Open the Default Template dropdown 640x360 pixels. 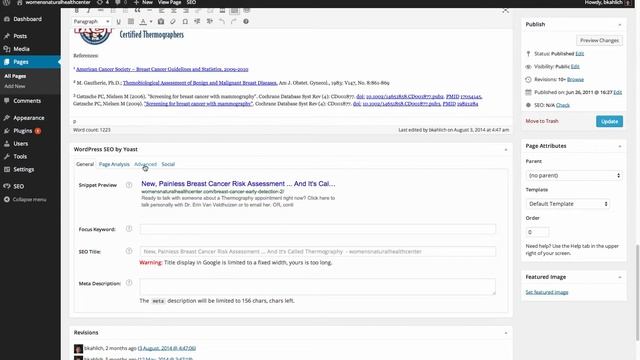567,203
